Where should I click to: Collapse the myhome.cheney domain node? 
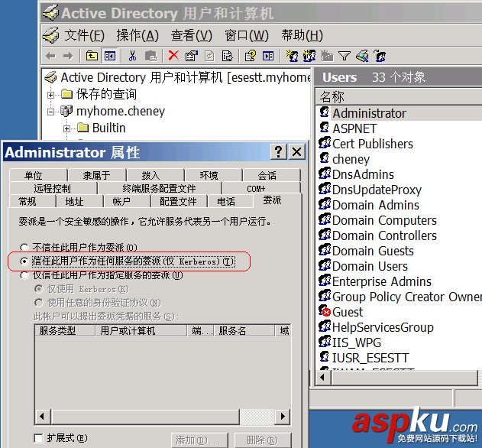pyautogui.click(x=50, y=112)
